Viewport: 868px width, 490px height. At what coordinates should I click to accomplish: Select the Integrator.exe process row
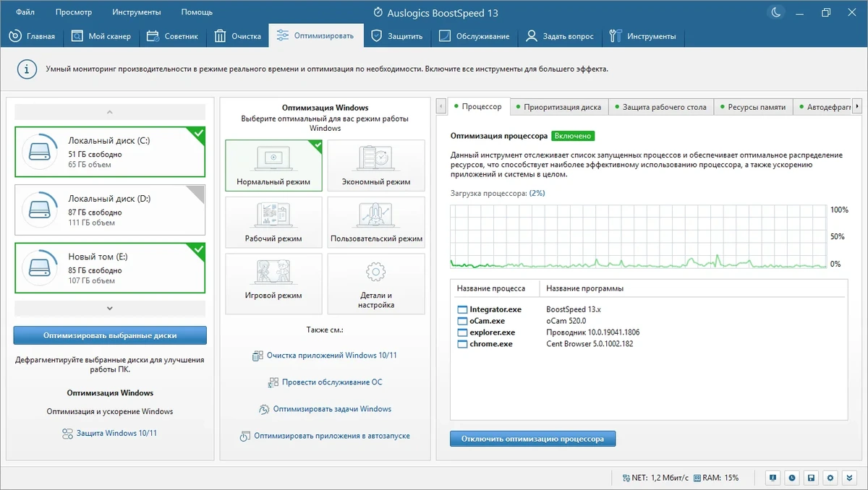(x=648, y=309)
